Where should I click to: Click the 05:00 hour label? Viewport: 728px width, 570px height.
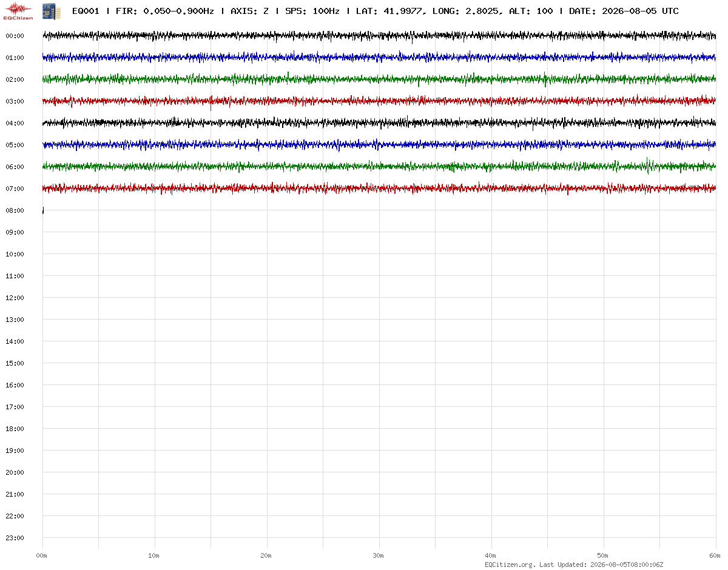tap(15, 145)
